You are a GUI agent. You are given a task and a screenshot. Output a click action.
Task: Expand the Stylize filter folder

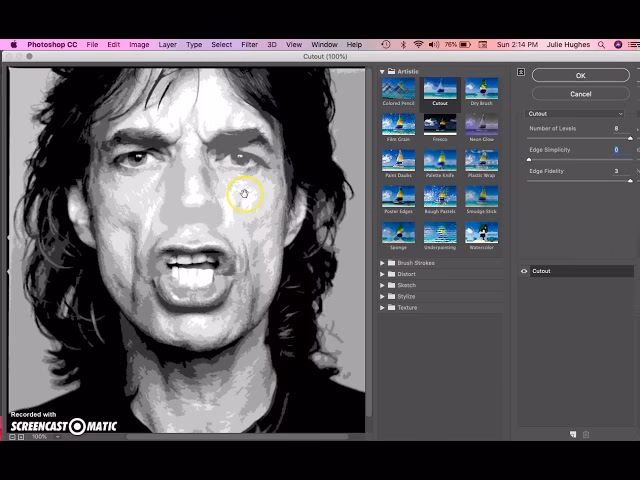pyautogui.click(x=382, y=296)
